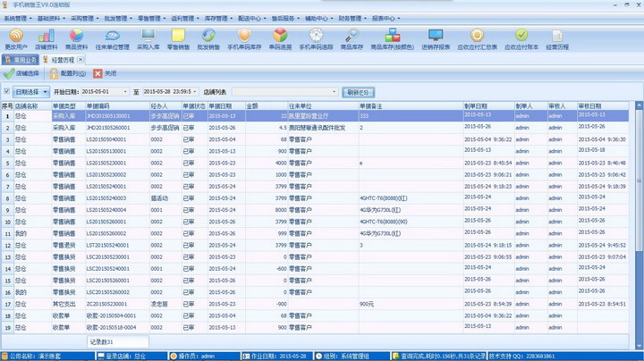Image resolution: width=644 pixels, height=361 pixels.
Task: Select cell LS201505040001
Action: (x=117, y=139)
